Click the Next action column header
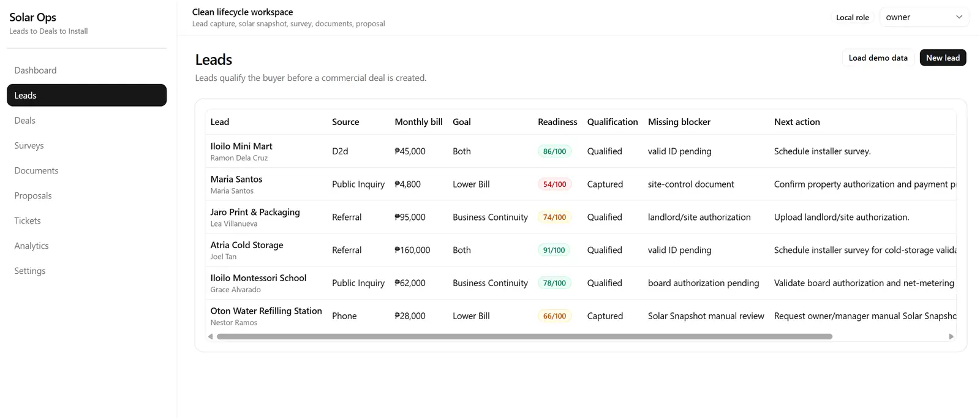Screen dimensions: 980x419 coord(797,122)
